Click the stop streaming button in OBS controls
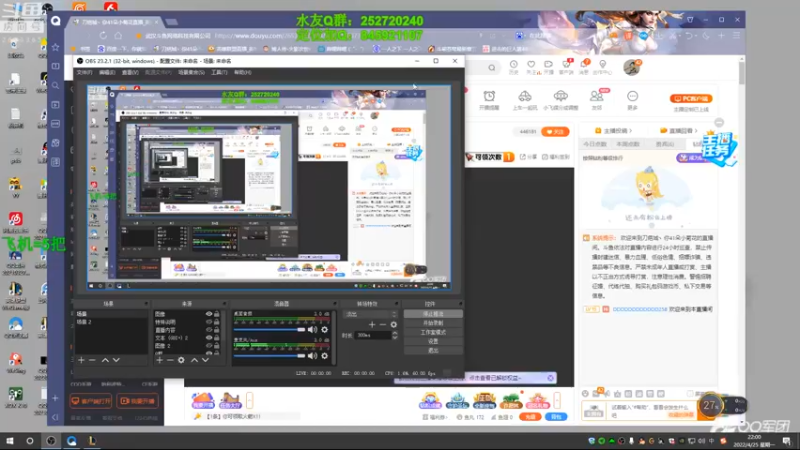The width and height of the screenshot is (800, 450). click(x=433, y=314)
